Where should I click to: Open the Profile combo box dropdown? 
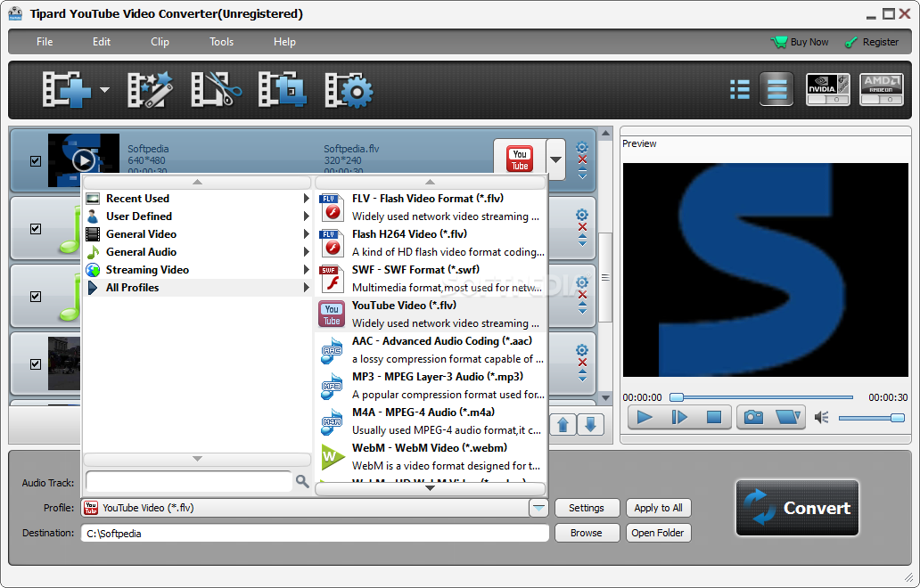click(x=538, y=508)
